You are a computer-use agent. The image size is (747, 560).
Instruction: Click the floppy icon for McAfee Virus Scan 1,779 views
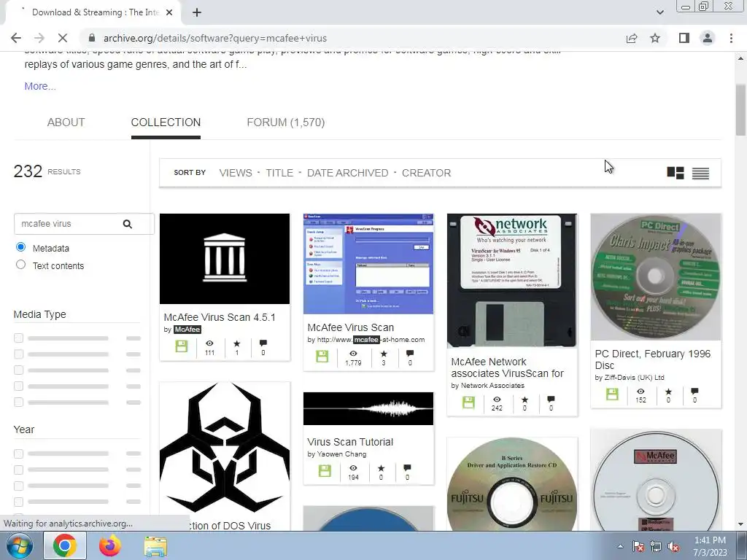coord(322,356)
